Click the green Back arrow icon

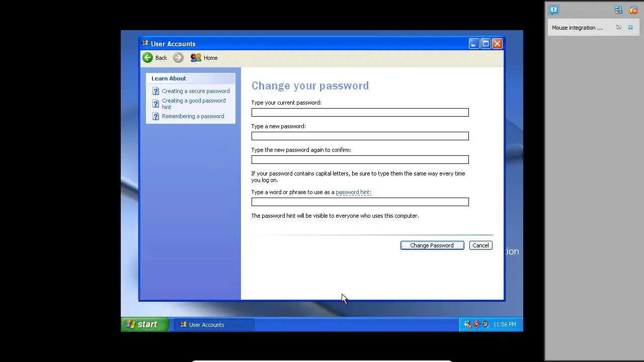[147, 58]
